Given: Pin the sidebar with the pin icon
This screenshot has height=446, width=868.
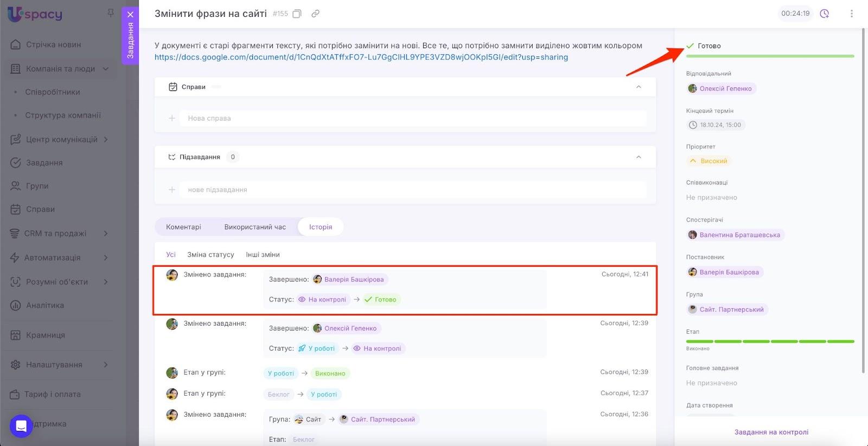Looking at the screenshot, I should (x=111, y=12).
